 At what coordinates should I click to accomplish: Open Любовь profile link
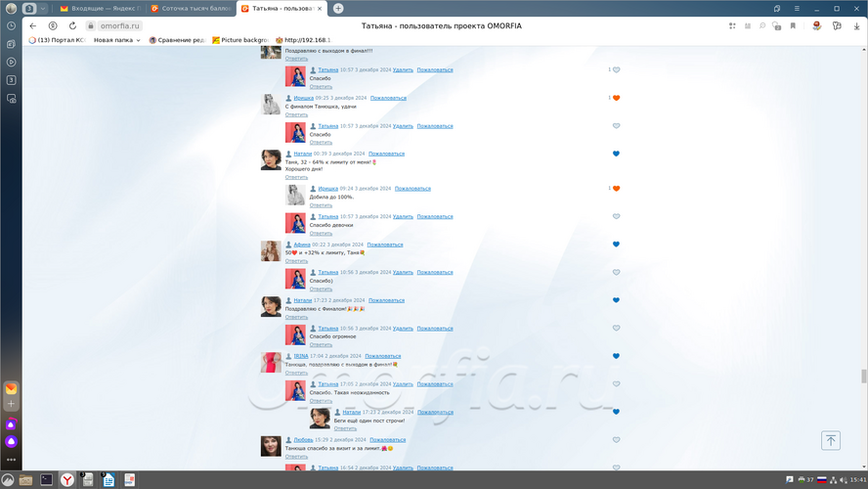(x=303, y=440)
